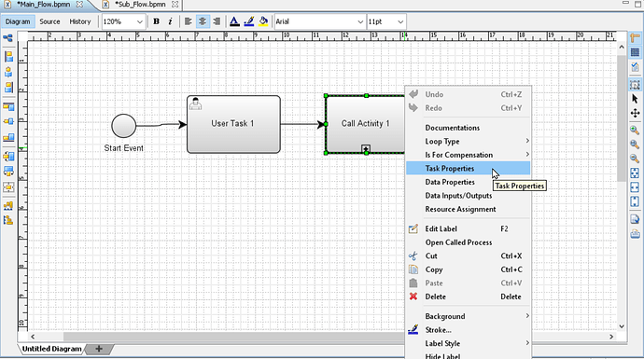
Task: Click the zoom in magnifier icon
Action: [635, 131]
